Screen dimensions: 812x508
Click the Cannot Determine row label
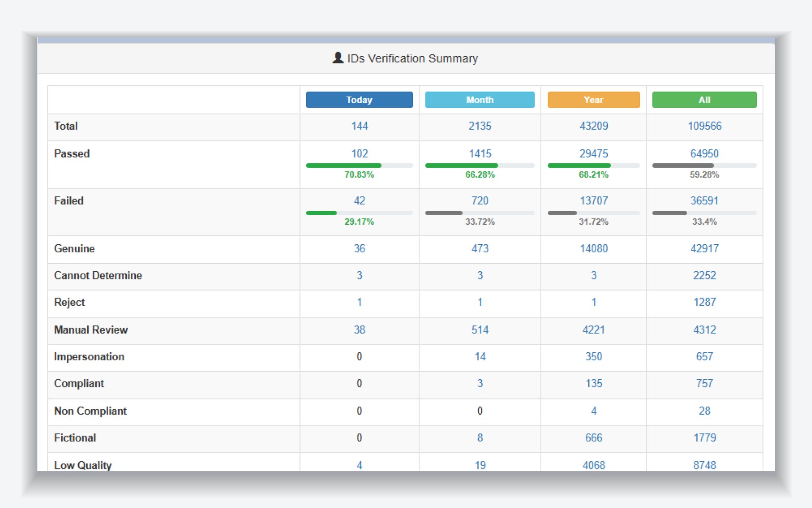coord(98,276)
